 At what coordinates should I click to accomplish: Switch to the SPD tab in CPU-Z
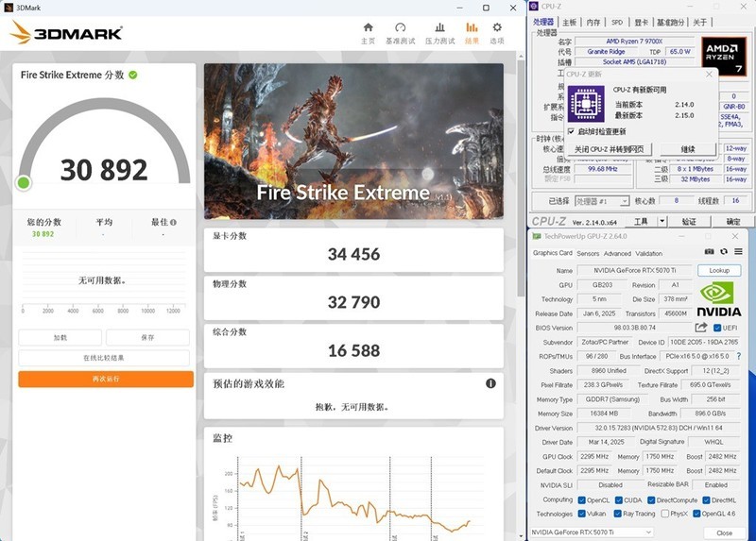(617, 22)
